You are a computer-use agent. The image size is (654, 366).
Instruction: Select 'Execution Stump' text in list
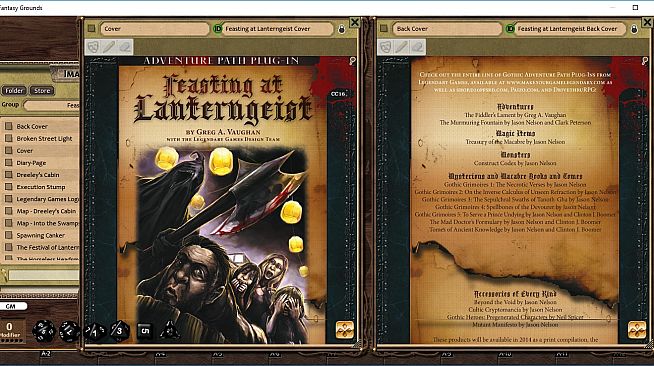[x=41, y=187]
